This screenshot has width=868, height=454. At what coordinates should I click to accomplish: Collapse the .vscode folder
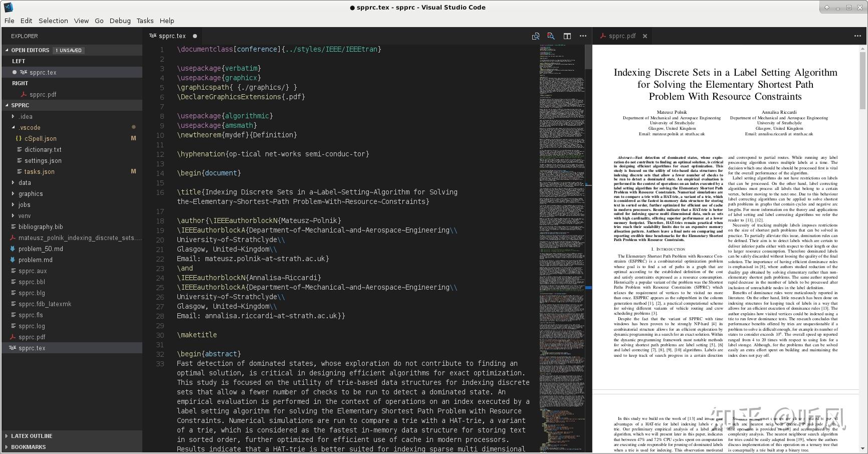pyautogui.click(x=14, y=127)
